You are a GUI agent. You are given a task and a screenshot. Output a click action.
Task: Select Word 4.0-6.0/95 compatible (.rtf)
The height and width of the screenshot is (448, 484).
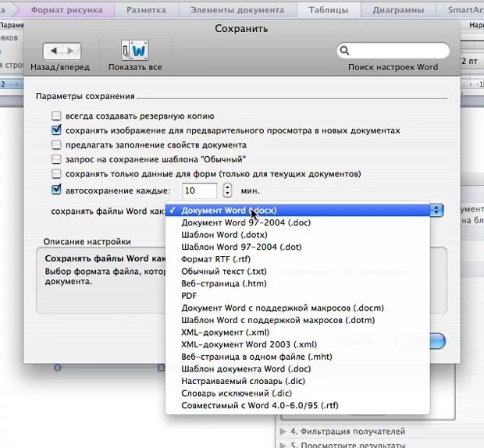[x=298, y=405]
